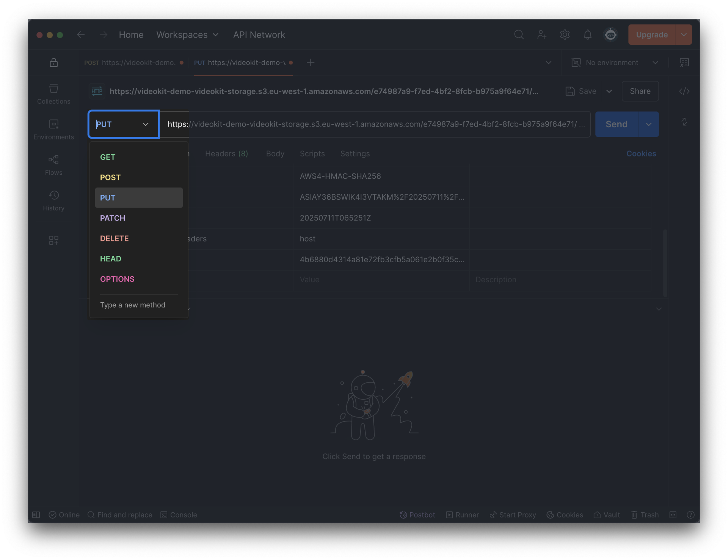Open the environment quick look icon
The height and width of the screenshot is (560, 728).
point(684,63)
